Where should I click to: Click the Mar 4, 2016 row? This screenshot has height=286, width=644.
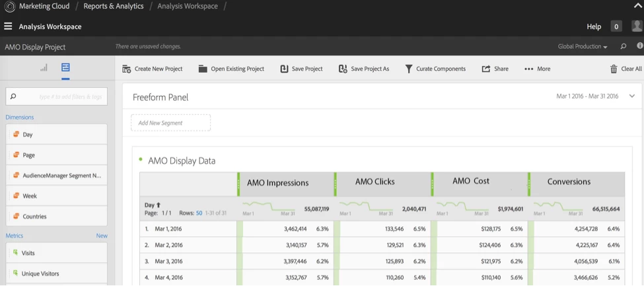pos(382,277)
